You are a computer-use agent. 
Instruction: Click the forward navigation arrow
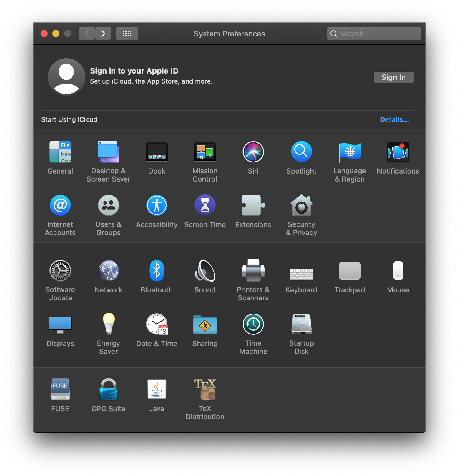pos(103,34)
